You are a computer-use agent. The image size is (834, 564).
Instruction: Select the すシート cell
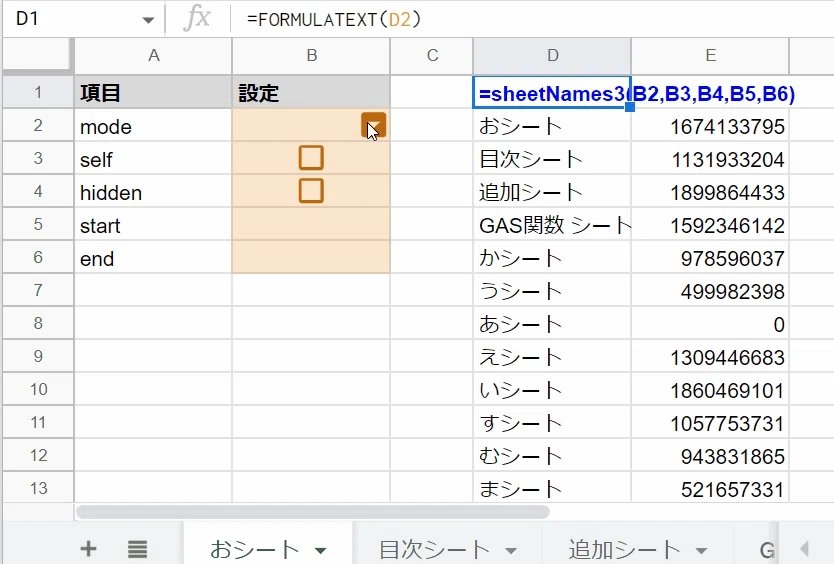tap(552, 422)
